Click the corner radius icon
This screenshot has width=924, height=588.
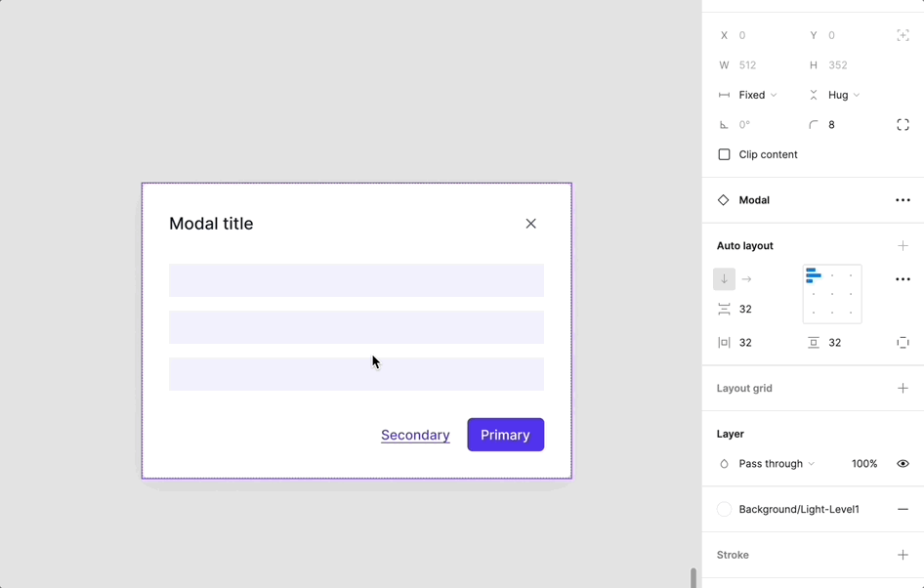pyautogui.click(x=814, y=124)
